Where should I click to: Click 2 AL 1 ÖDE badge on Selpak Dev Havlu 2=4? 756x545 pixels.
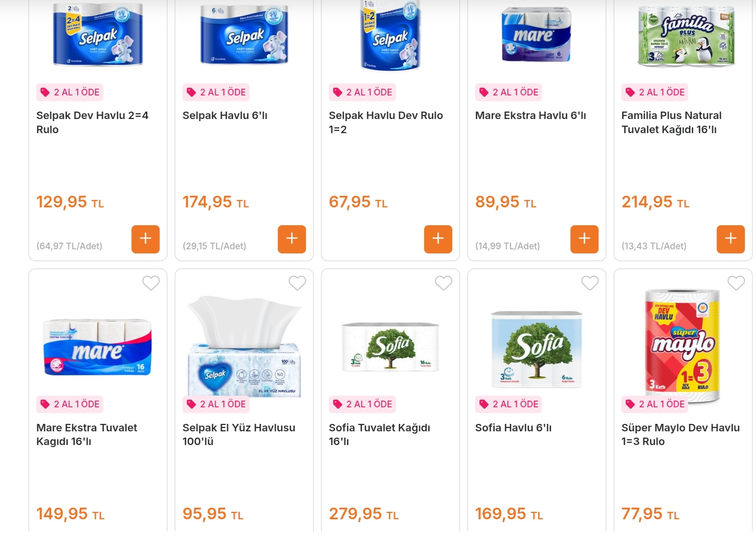tap(70, 92)
